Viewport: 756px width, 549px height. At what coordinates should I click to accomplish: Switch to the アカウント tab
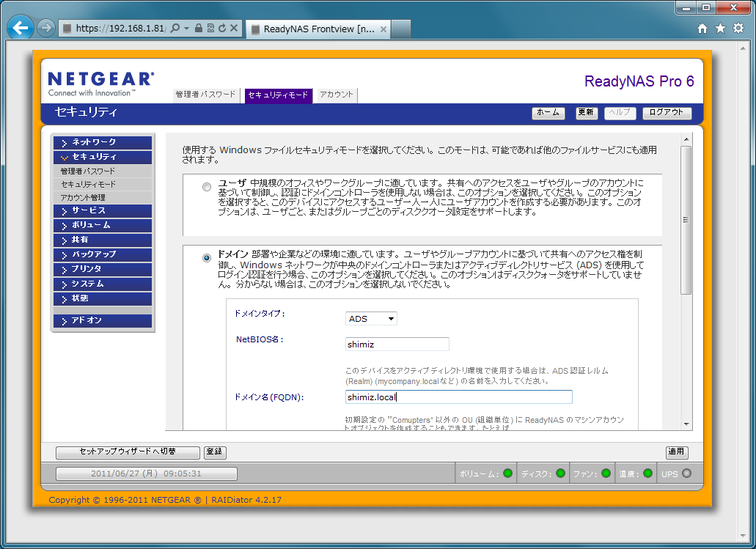[x=336, y=95]
